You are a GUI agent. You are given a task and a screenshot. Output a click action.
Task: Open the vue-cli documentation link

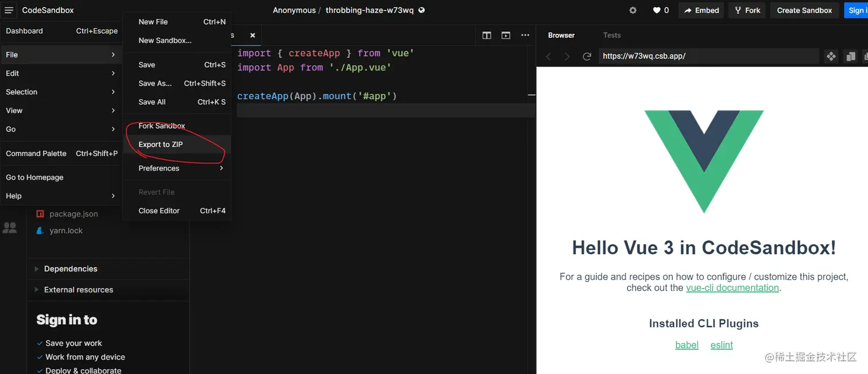click(732, 287)
